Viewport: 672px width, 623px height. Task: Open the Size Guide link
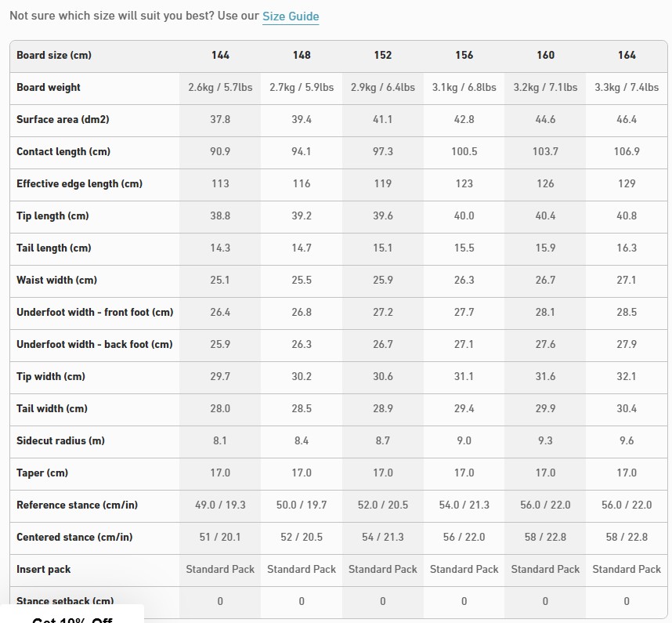pos(291,16)
